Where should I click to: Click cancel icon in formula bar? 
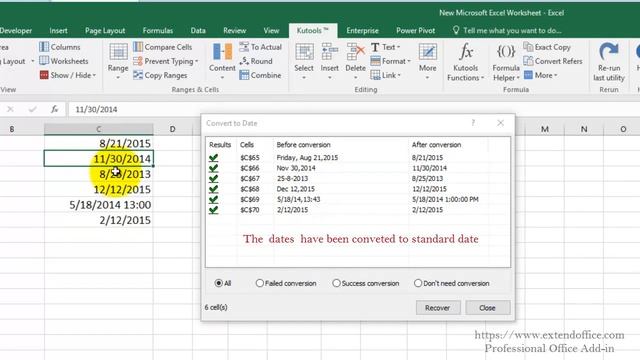pos(10,109)
